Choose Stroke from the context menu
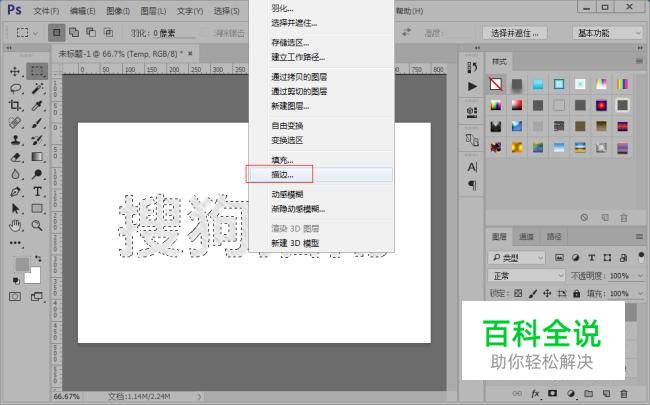Screen dimensions: 650x405 [320, 175]
